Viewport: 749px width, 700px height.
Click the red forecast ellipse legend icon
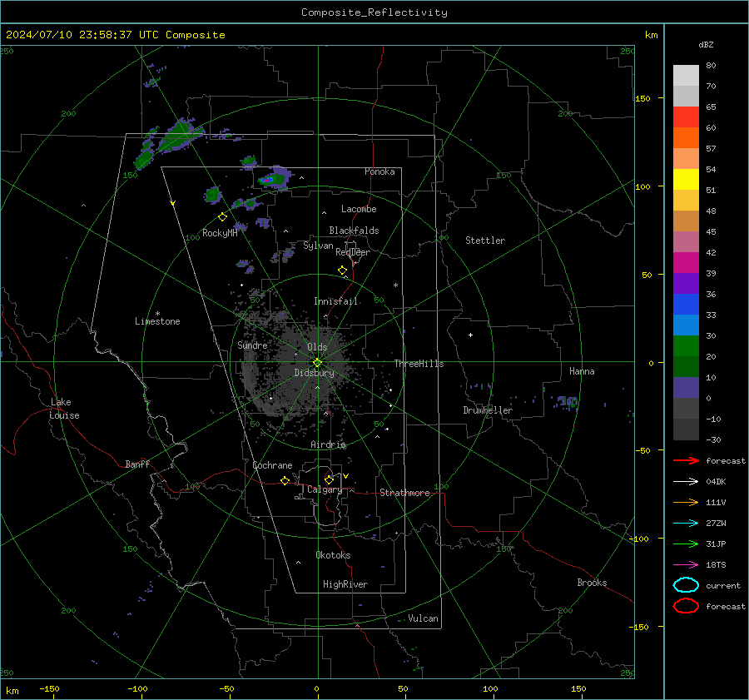point(686,606)
